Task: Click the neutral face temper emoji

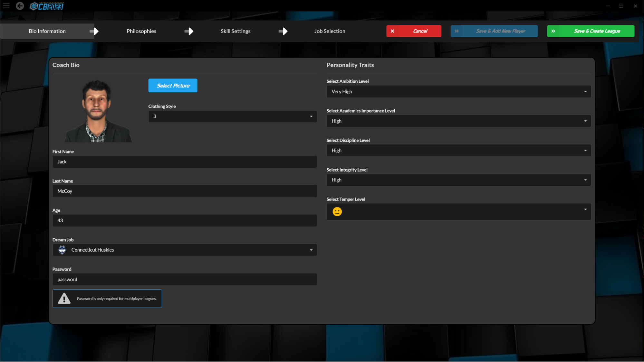Action: (x=337, y=212)
